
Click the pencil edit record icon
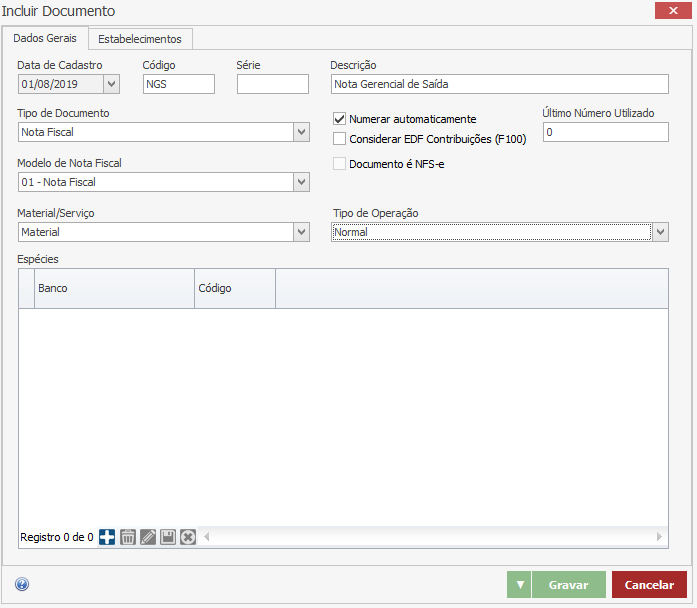[x=148, y=537]
